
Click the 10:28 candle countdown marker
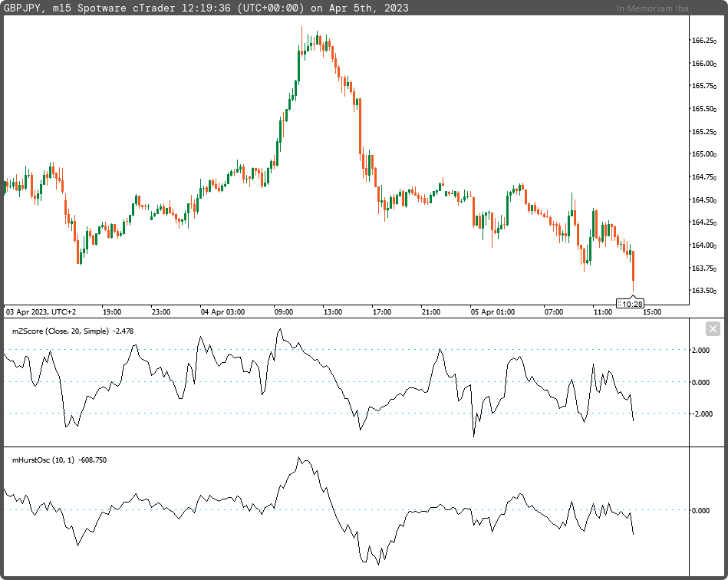pyautogui.click(x=633, y=304)
